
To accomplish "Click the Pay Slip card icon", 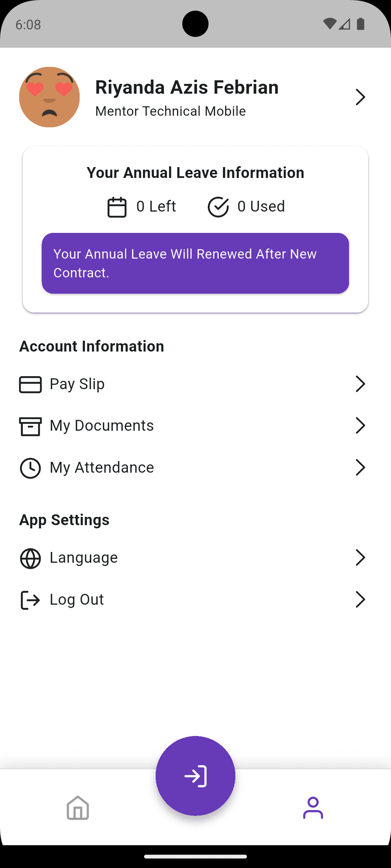I will pos(30,384).
